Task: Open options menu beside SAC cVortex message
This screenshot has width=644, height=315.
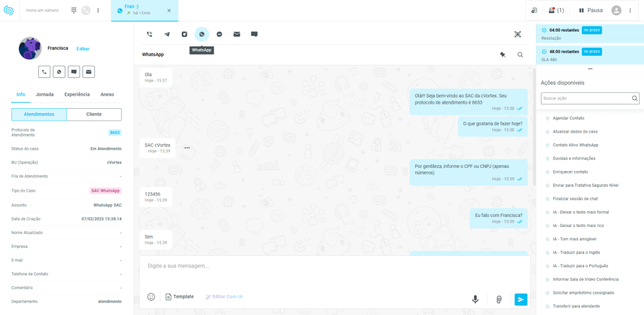Action: (x=187, y=148)
